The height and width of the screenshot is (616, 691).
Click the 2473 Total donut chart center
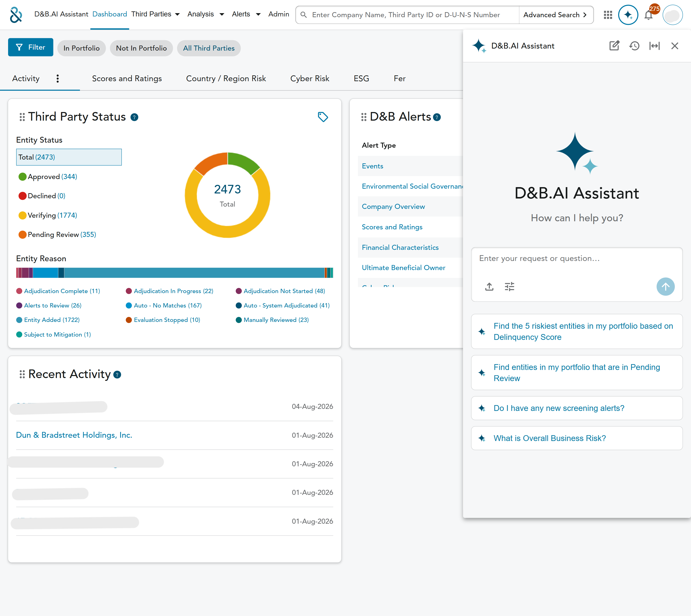[x=228, y=195]
